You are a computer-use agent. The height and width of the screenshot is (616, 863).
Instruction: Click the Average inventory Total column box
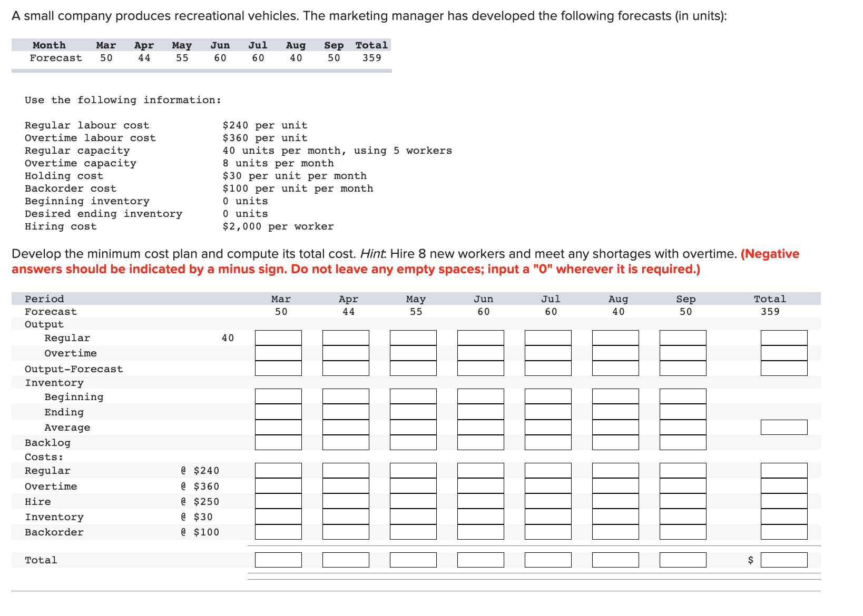(784, 427)
